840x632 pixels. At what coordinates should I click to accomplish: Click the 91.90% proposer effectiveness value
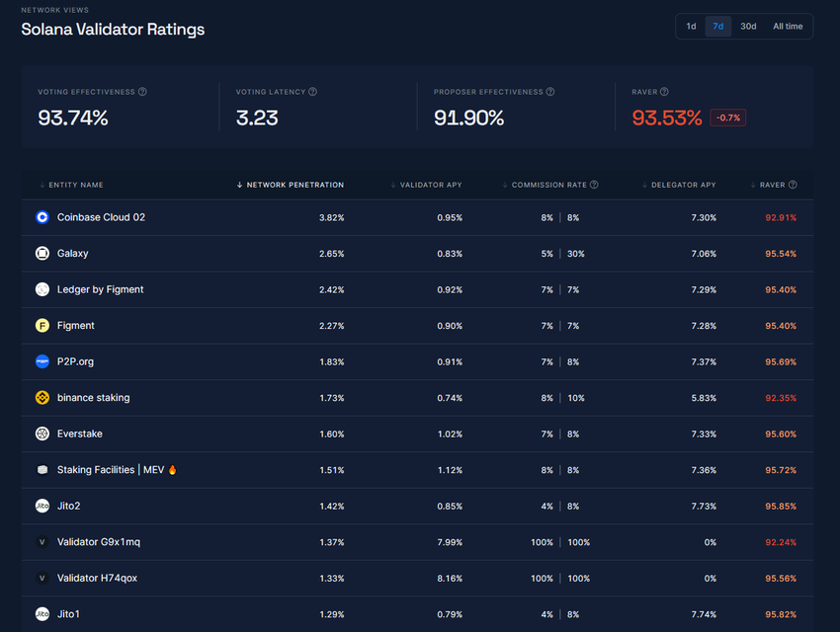pyautogui.click(x=468, y=118)
